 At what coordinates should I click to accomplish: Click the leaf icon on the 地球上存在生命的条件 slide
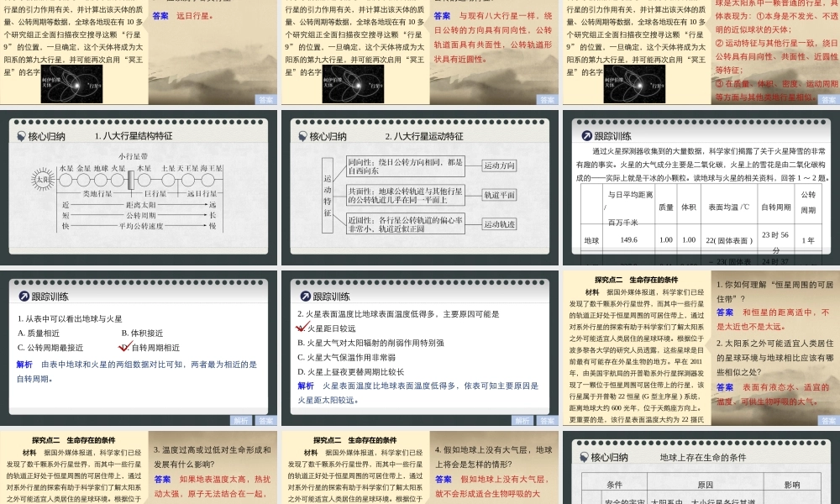pos(584,457)
